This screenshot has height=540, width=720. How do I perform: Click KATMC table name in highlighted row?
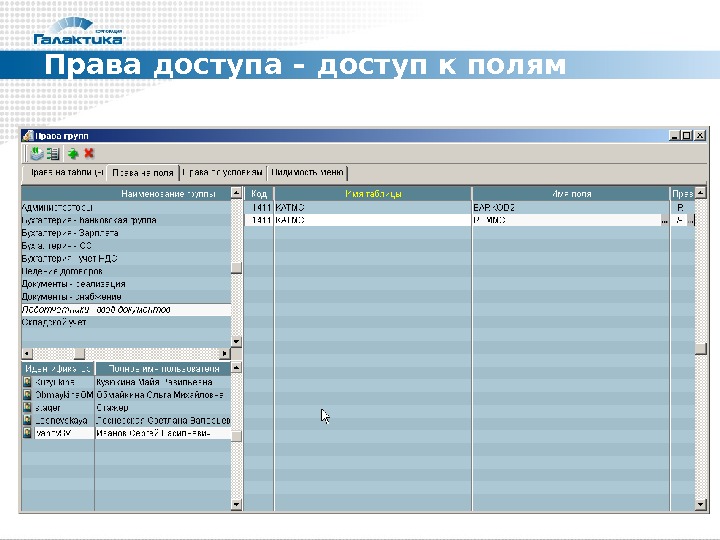coord(373,220)
